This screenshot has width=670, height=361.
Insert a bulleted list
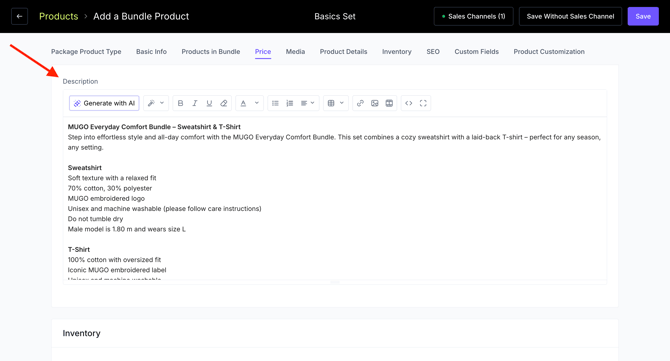pyautogui.click(x=275, y=103)
